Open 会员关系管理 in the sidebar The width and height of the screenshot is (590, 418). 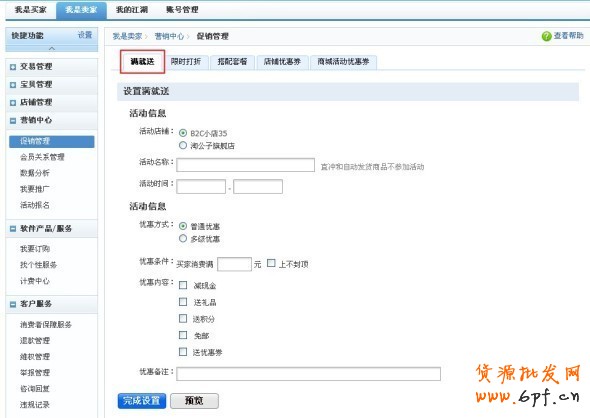(42, 157)
